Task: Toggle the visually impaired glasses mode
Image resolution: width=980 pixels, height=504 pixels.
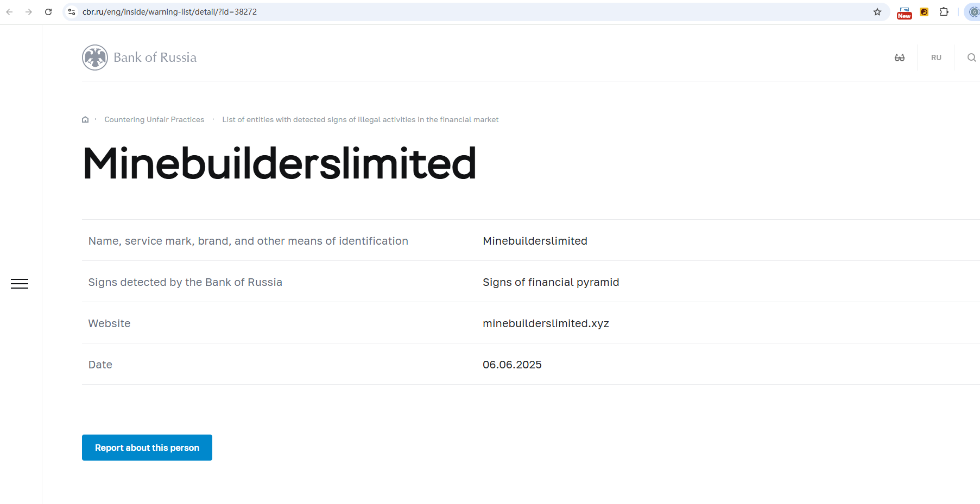Action: pyautogui.click(x=900, y=58)
